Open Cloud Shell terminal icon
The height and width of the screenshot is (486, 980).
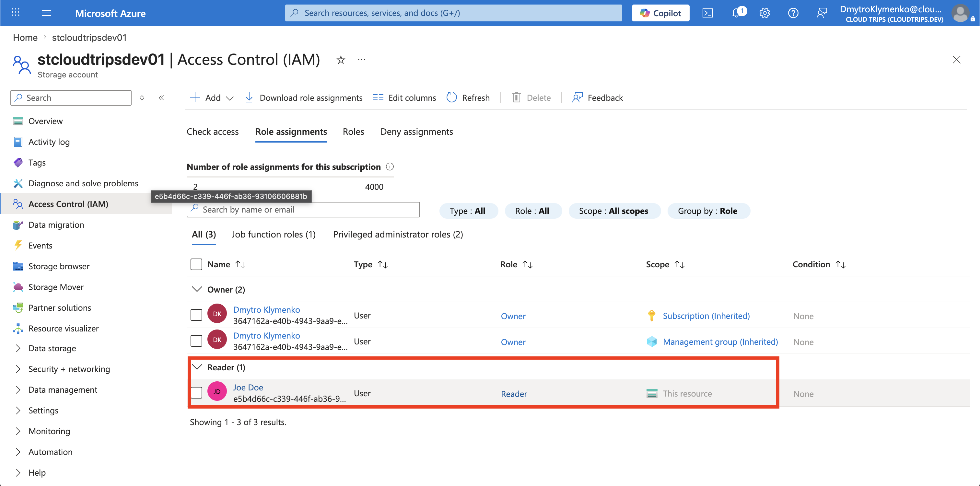(x=707, y=13)
